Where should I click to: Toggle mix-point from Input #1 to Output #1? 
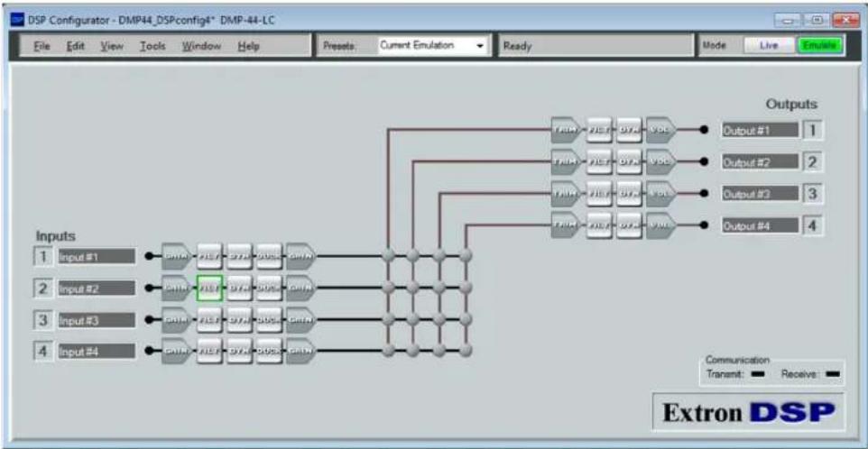tap(388, 255)
